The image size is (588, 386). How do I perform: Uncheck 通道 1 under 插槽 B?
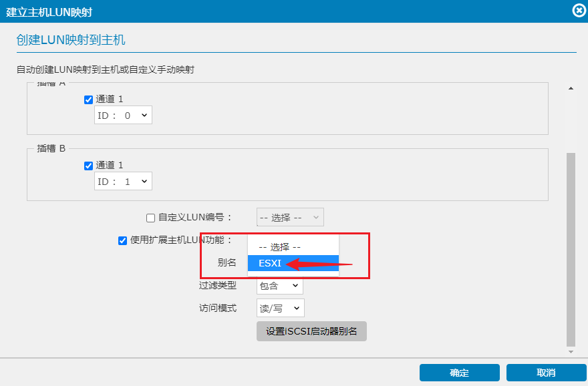88,166
